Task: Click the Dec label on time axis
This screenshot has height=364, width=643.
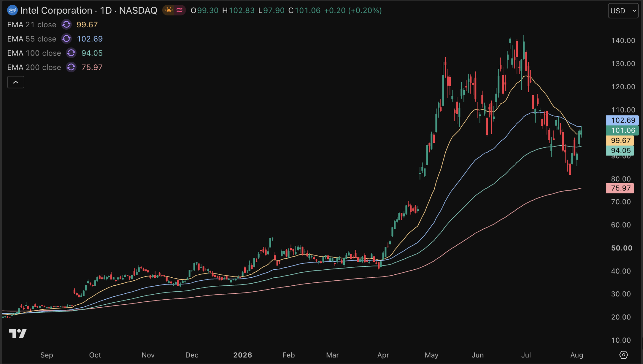Action: [192, 355]
